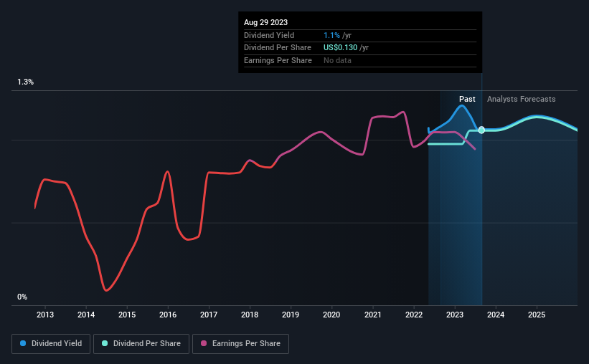
Task: Click the Analysts Forecasts label
Action: (521, 99)
